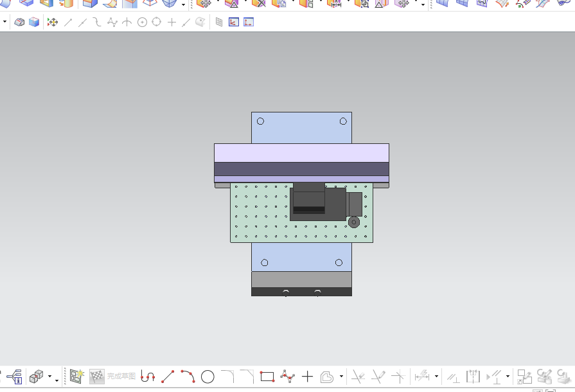
Task: Click the clip section icon in the selection bar
Action: click(x=19, y=22)
